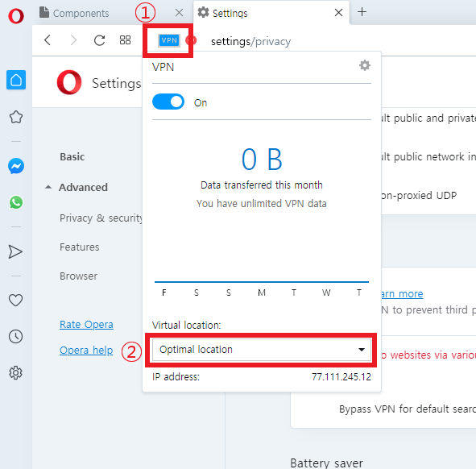This screenshot has width=476, height=469.
Task: Open Basic settings section
Action: [x=72, y=157]
